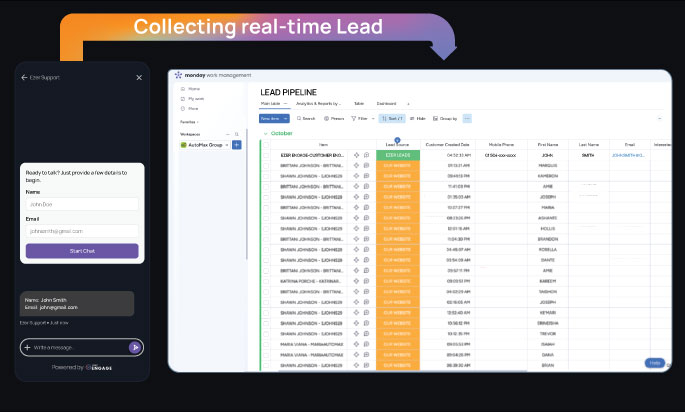
Task: Open the Group by option
Action: 445,118
